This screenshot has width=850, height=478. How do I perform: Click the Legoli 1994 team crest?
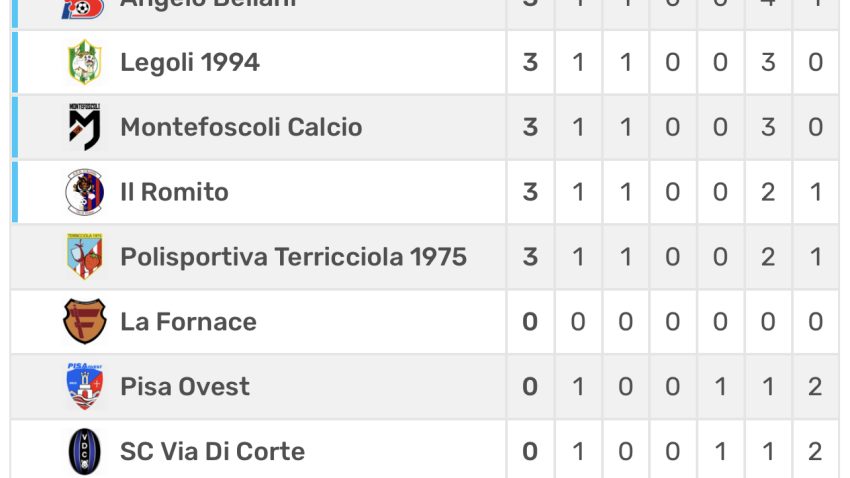tap(85, 62)
